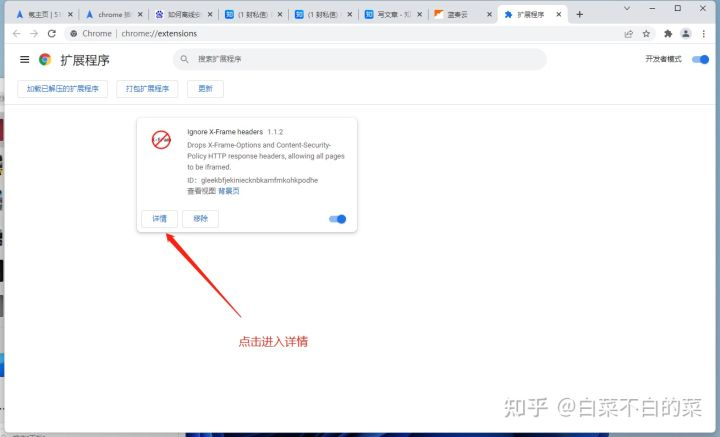
Task: Open 详情 for Ignore X-Frame headers
Action: click(159, 218)
